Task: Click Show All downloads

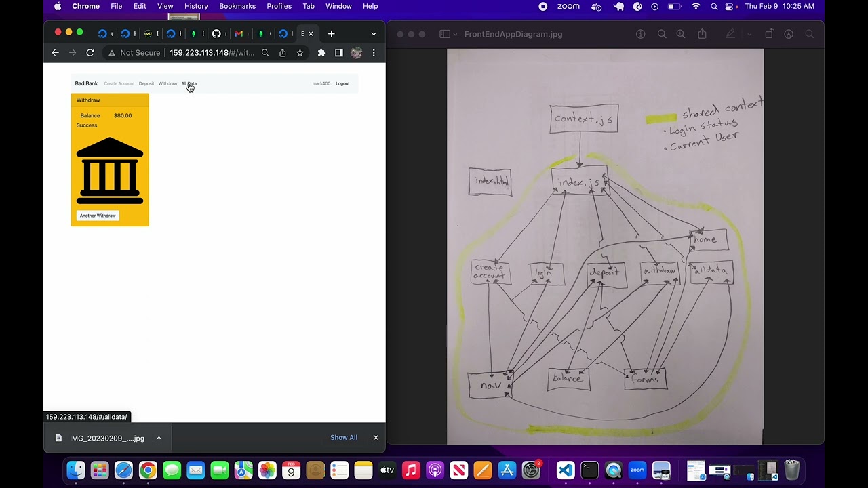Action: (x=344, y=438)
